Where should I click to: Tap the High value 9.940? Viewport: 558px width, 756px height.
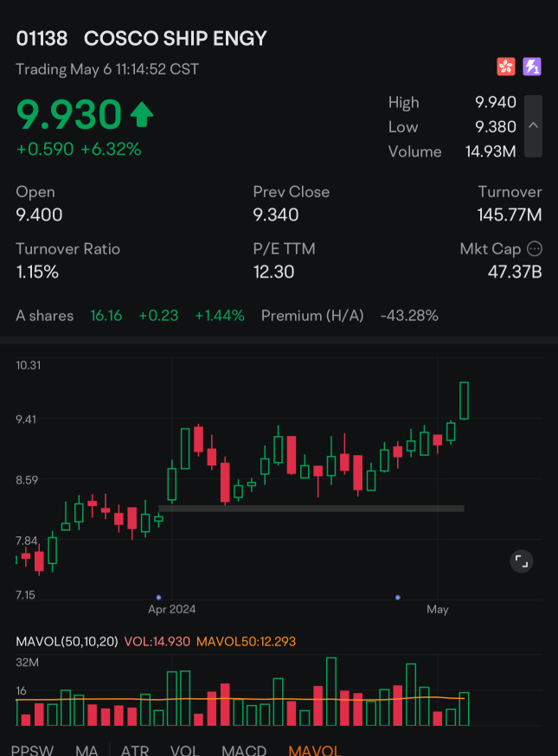point(496,102)
